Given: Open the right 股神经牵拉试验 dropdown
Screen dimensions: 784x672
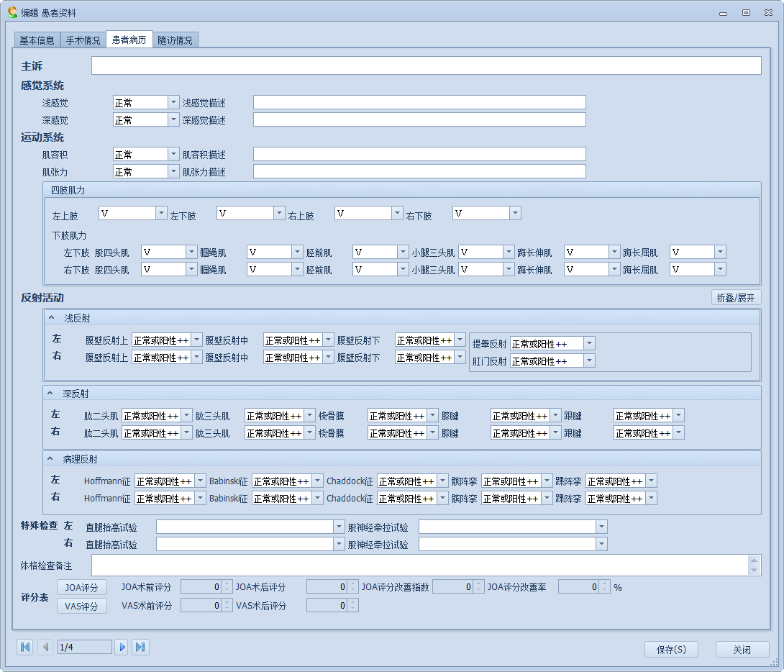Looking at the screenshot, I should click(x=601, y=544).
